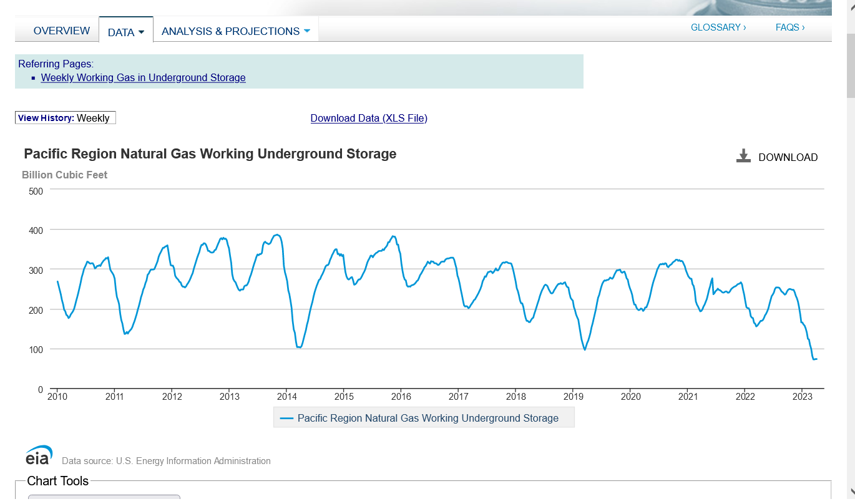The height and width of the screenshot is (504, 855).
Task: Click Download Data (XLS File) link
Action: coord(368,119)
